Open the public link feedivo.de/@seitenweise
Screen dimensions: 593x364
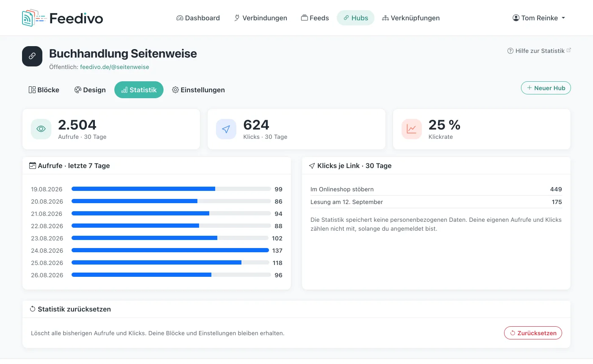pos(114,67)
